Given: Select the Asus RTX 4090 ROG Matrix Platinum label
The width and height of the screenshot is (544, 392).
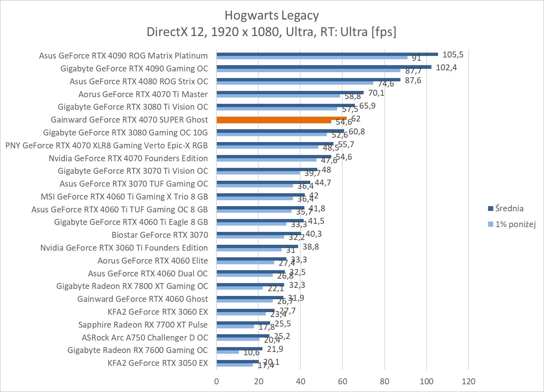Looking at the screenshot, I should click(x=123, y=56).
